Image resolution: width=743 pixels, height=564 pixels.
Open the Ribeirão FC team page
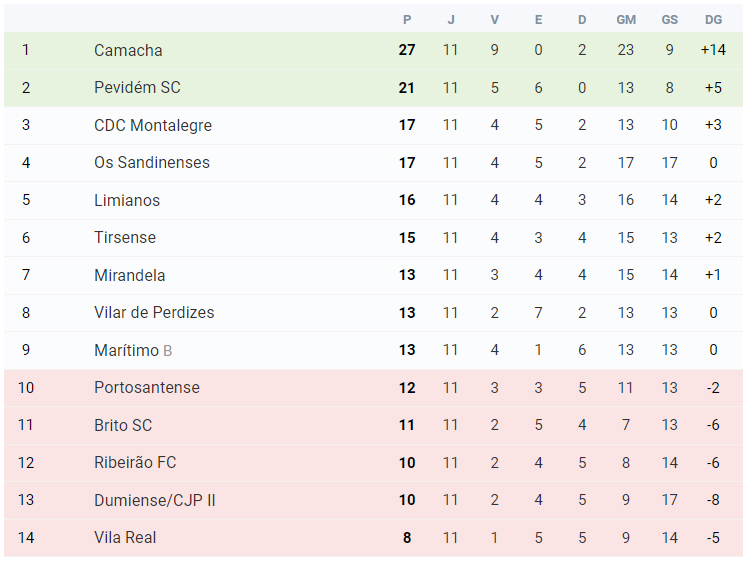coord(135,463)
